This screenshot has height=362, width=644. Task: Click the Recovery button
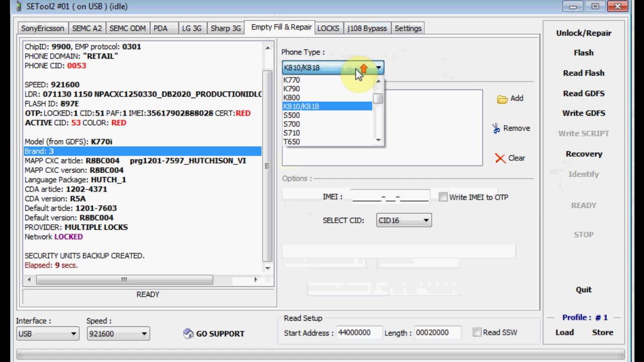(584, 154)
